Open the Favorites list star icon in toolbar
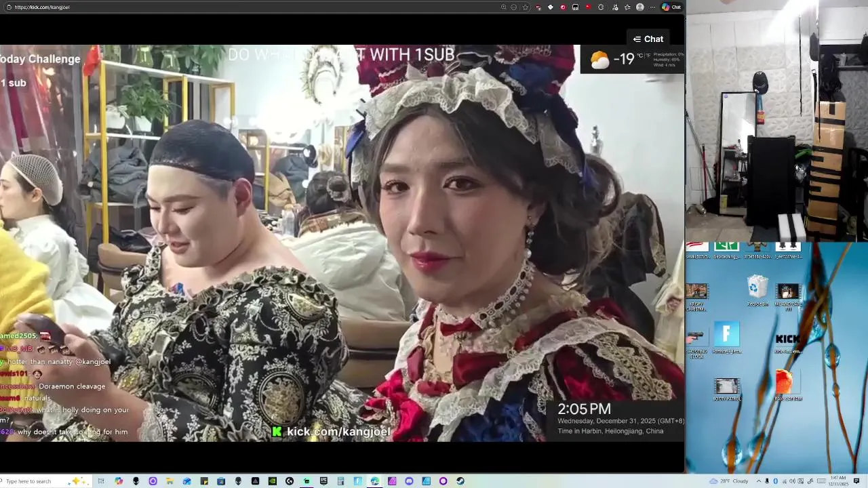Screen dimensions: 868x488 (627, 7)
